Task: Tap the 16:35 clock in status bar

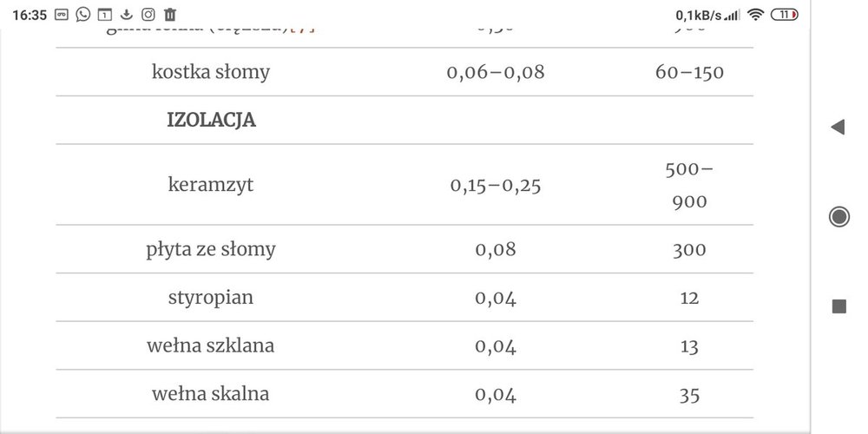Action: (x=30, y=15)
